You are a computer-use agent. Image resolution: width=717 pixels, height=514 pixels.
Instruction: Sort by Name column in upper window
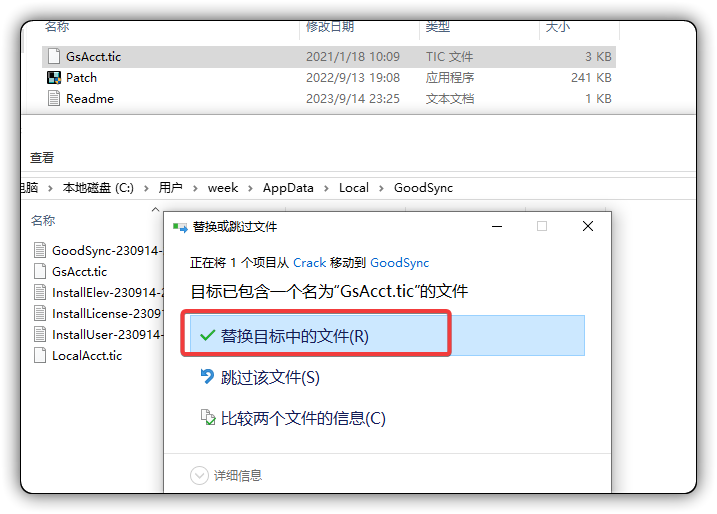(x=57, y=27)
